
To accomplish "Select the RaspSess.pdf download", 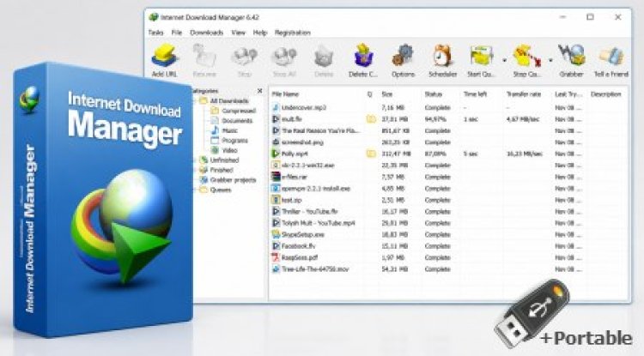I will coord(300,257).
